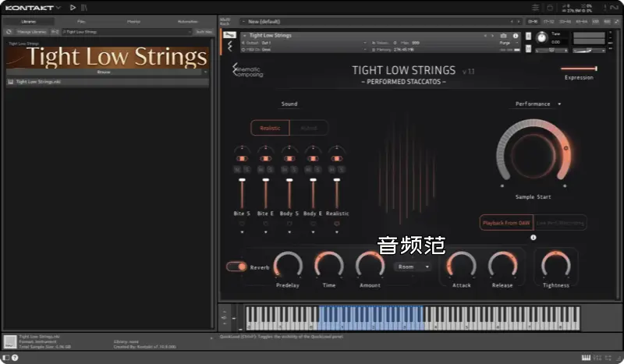Open the Room reverb type dropdown
The width and height of the screenshot is (624, 364).
tap(413, 267)
